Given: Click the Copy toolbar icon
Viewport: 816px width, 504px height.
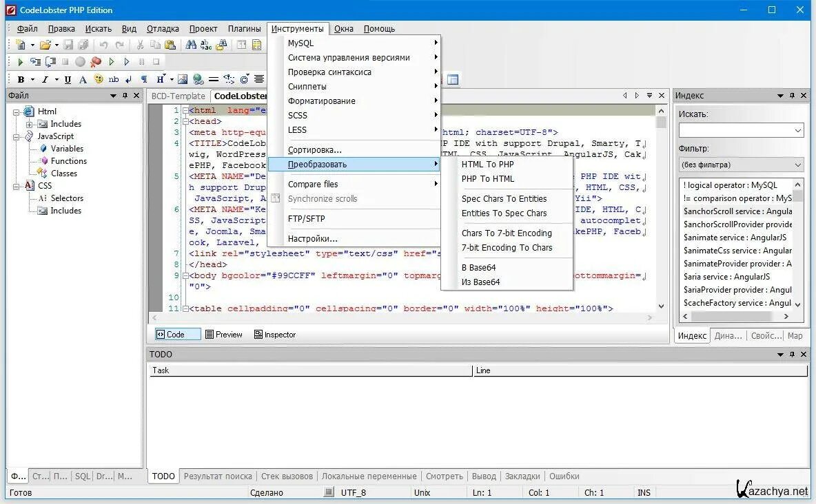Looking at the screenshot, I should click(x=155, y=45).
